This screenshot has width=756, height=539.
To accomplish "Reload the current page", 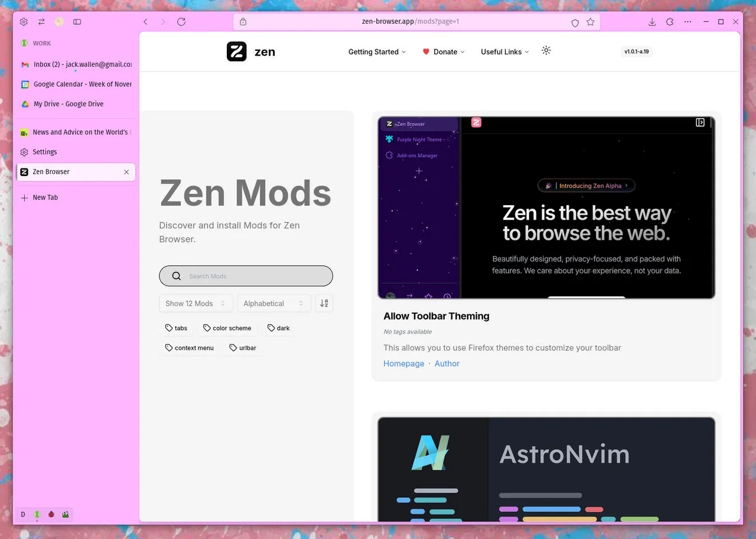I will (x=181, y=22).
